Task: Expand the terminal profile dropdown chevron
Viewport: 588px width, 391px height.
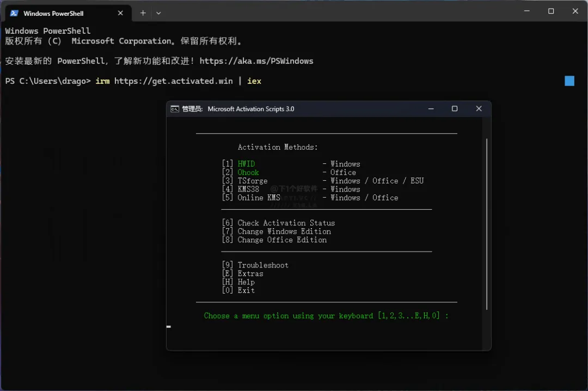Action: click(158, 13)
